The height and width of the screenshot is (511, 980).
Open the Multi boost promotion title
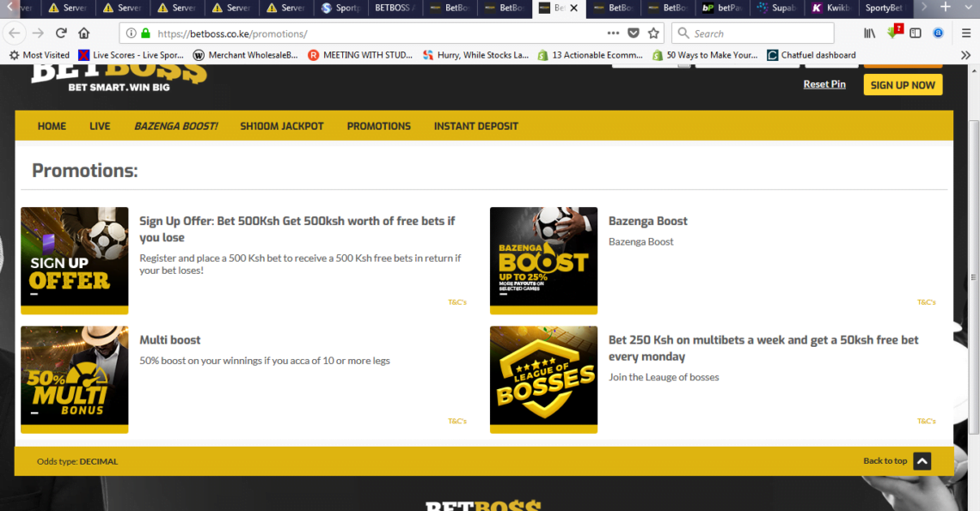tap(170, 340)
